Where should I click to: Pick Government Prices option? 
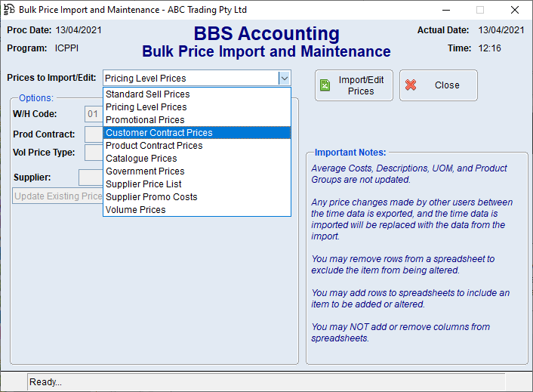(x=145, y=171)
